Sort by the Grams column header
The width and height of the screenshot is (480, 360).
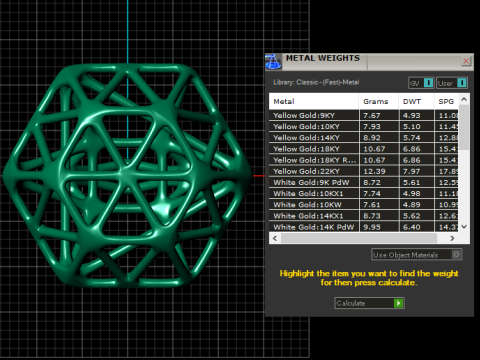tap(379, 101)
